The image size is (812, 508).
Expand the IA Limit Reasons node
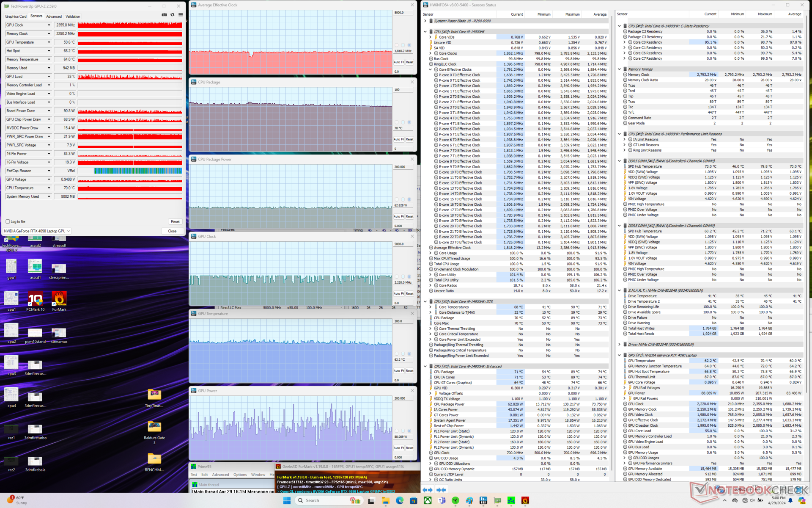point(625,139)
